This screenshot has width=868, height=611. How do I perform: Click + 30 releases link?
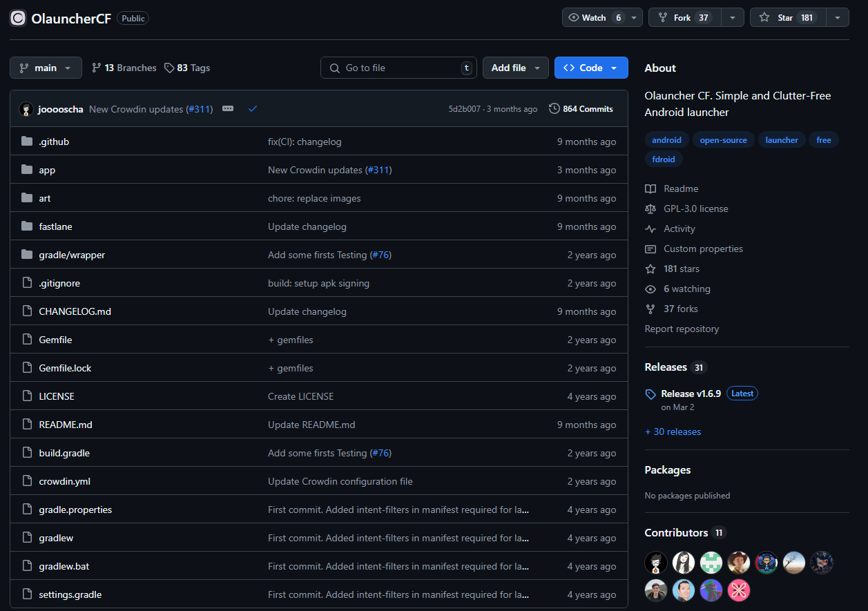pos(673,431)
